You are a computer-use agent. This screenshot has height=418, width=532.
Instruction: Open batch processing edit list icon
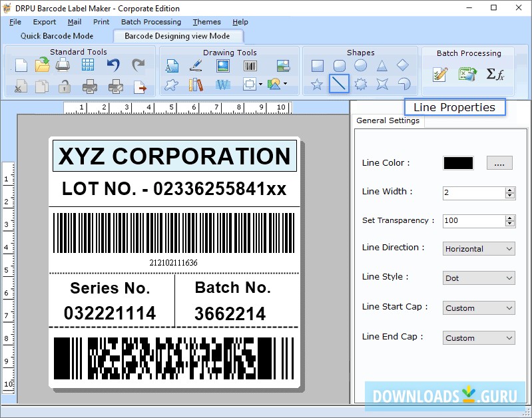440,75
